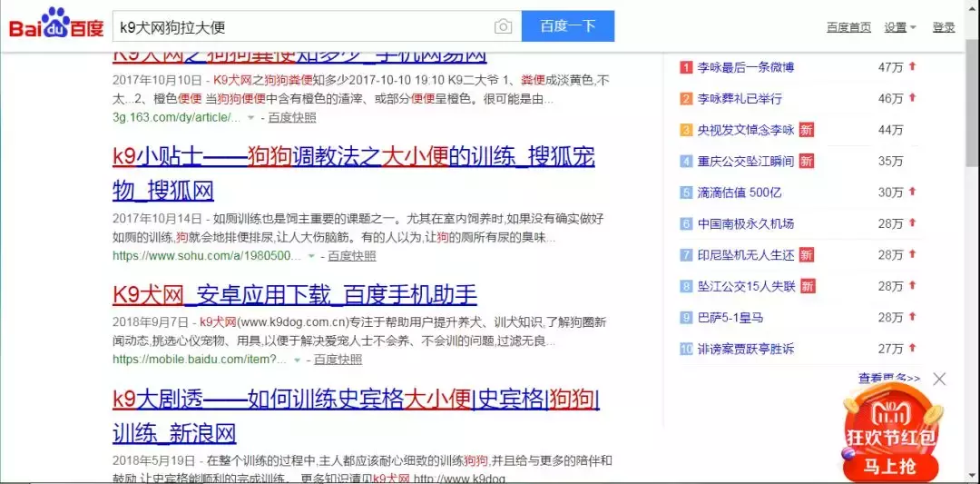This screenshot has height=484, width=980.
Task: Click the rising arrow beside 47万
Action: click(913, 65)
